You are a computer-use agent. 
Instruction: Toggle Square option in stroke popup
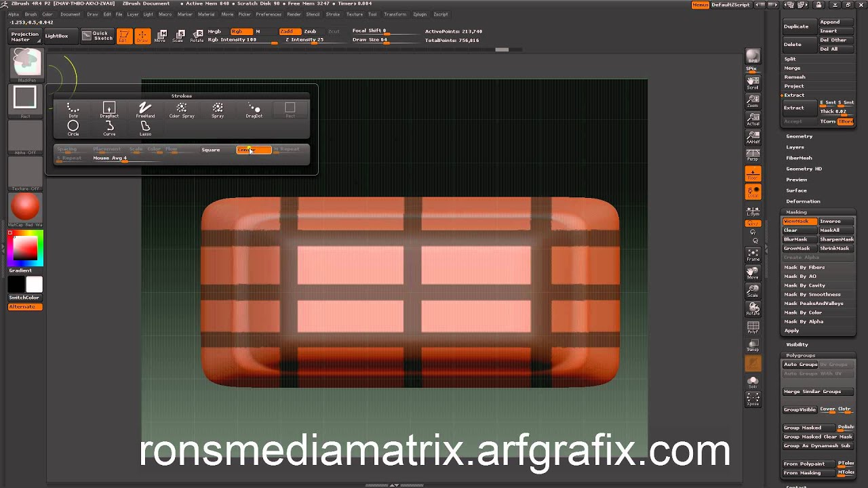click(210, 150)
